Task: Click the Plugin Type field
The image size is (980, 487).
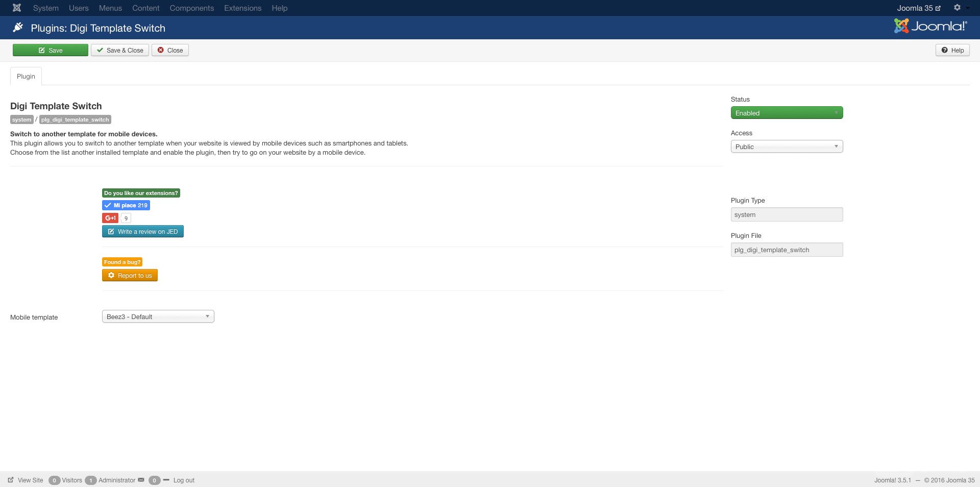Action: tap(787, 214)
